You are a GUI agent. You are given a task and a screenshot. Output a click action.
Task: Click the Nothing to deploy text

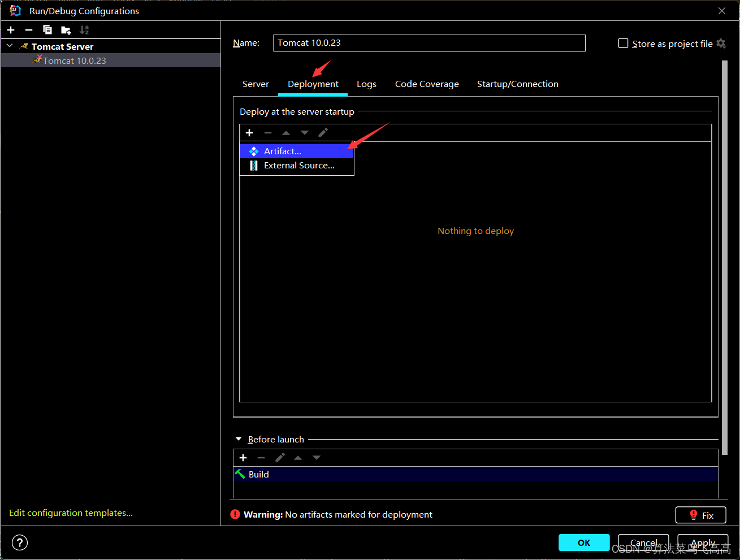(x=475, y=231)
